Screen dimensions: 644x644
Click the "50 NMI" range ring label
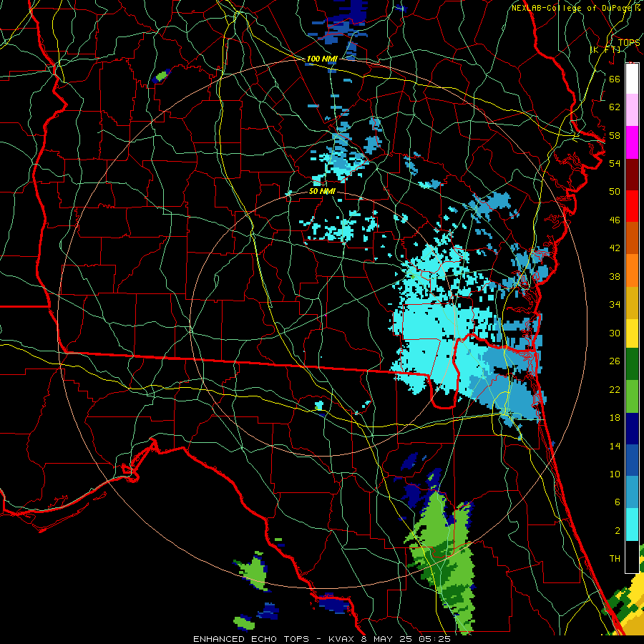tap(322, 191)
